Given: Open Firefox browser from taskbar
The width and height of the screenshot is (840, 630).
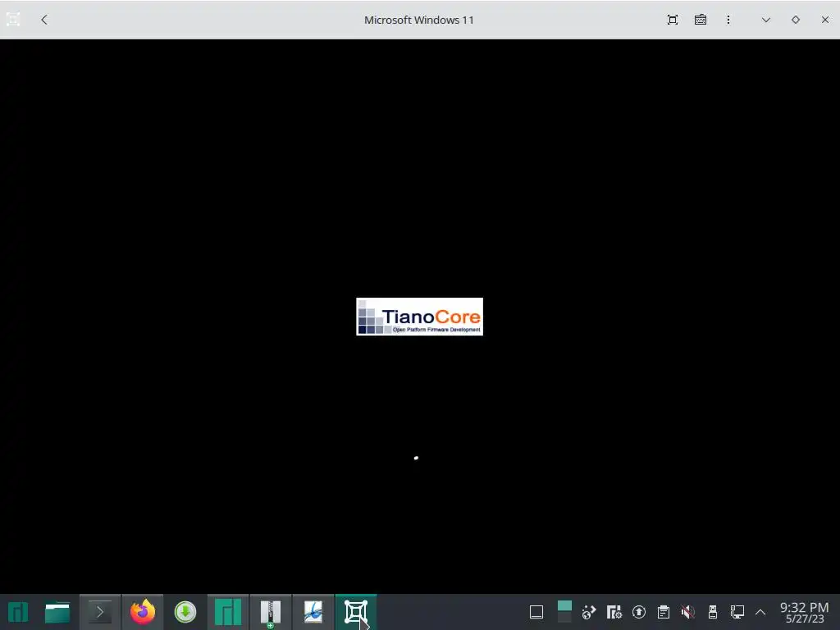Looking at the screenshot, I should pyautogui.click(x=143, y=612).
